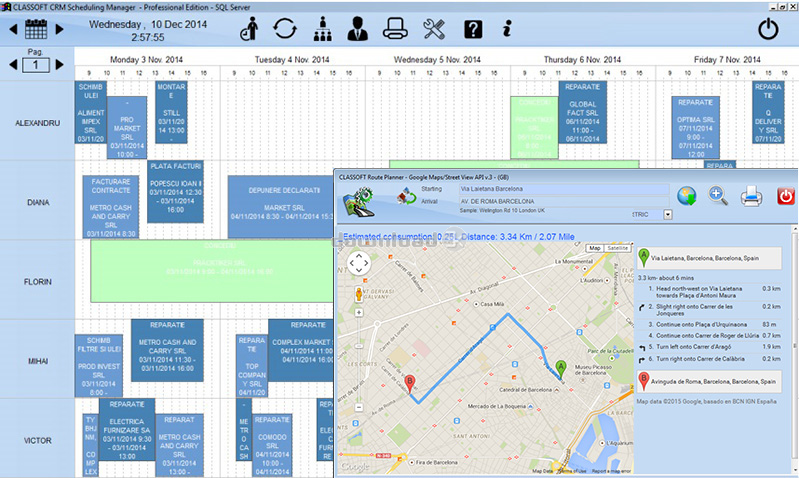799x478 pixels.
Task: Select direction step 5 Turn left onto Carrer d'Aragó
Action: click(x=709, y=347)
